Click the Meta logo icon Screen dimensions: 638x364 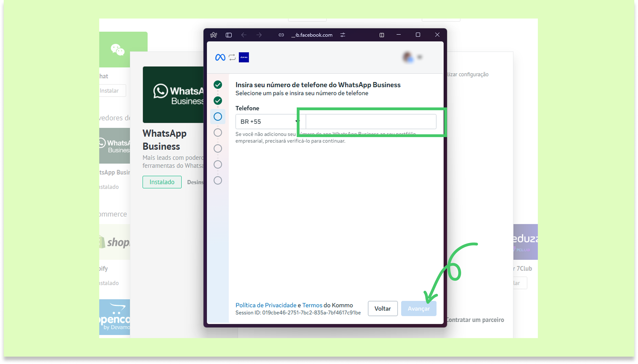click(x=220, y=57)
